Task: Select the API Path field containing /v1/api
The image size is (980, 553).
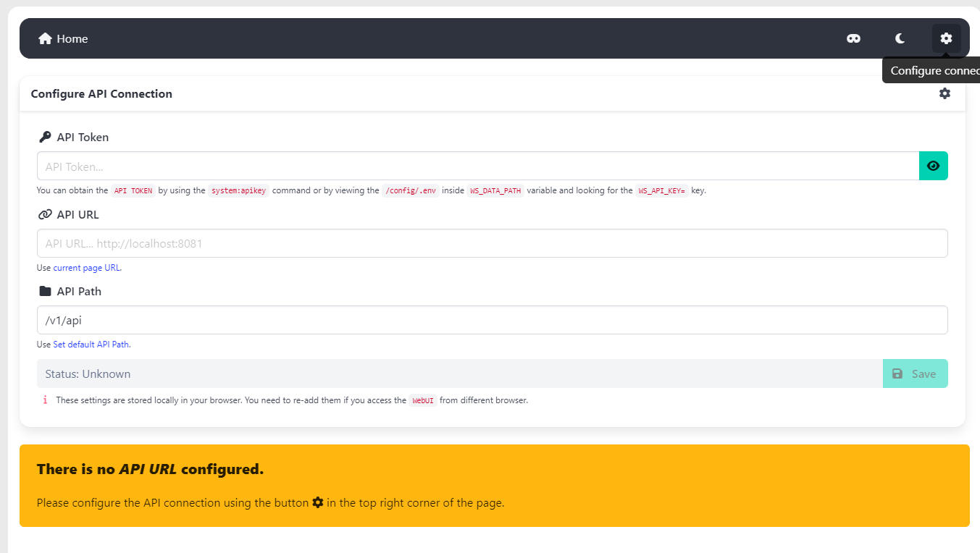Action: 492,321
